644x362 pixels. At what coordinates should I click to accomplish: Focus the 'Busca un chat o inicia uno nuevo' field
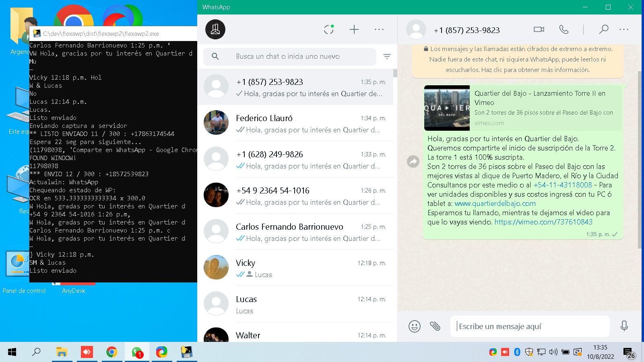290,57
